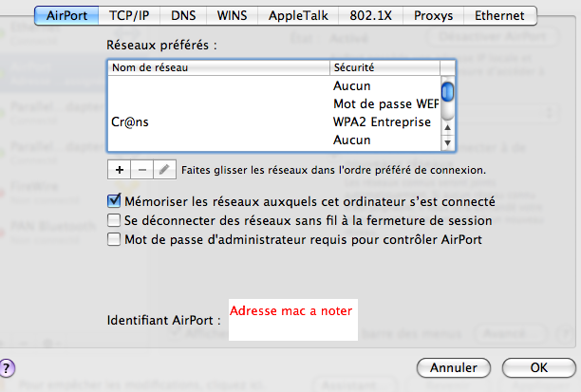Sort by Nom de réseau column header
Image resolution: width=581 pixels, height=392 pixels.
pos(218,68)
